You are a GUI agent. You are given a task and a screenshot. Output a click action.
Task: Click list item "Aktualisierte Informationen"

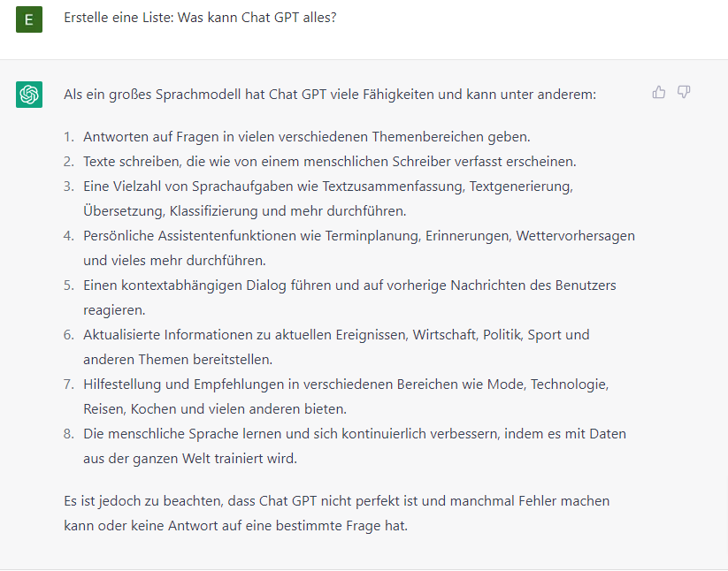pyautogui.click(x=336, y=335)
